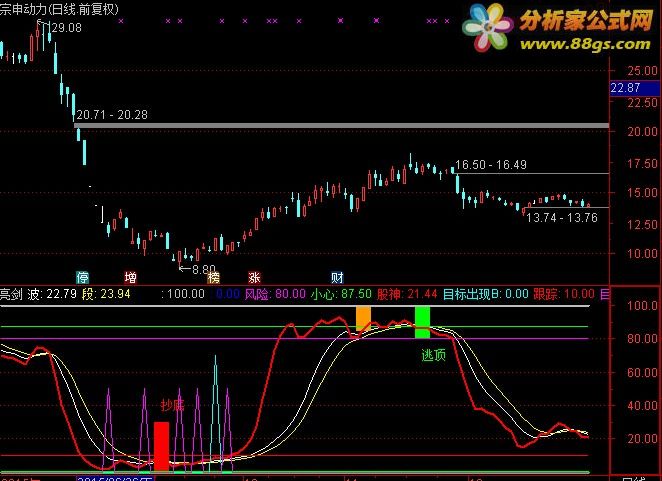The width and height of the screenshot is (662, 481).
Task: Select the 跟踪: 10.00 value
Action: (x=564, y=294)
